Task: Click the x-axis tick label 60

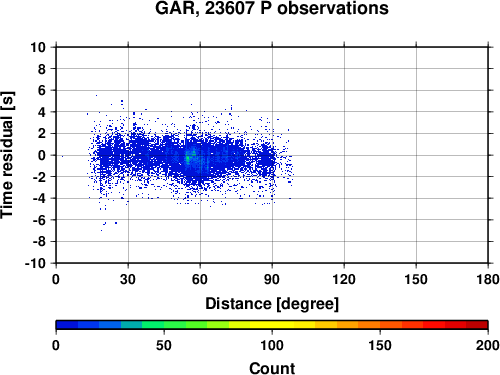Action: (200, 279)
